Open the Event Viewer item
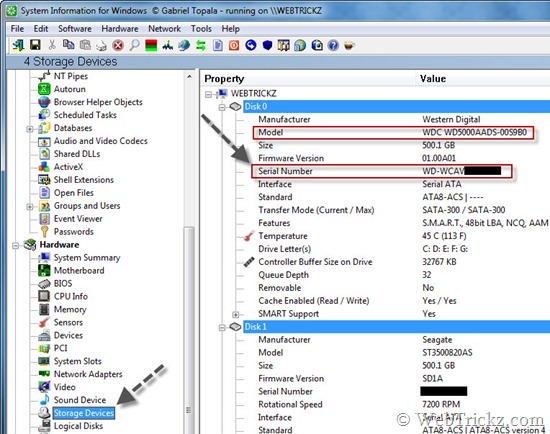The width and height of the screenshot is (550, 434). (x=78, y=219)
